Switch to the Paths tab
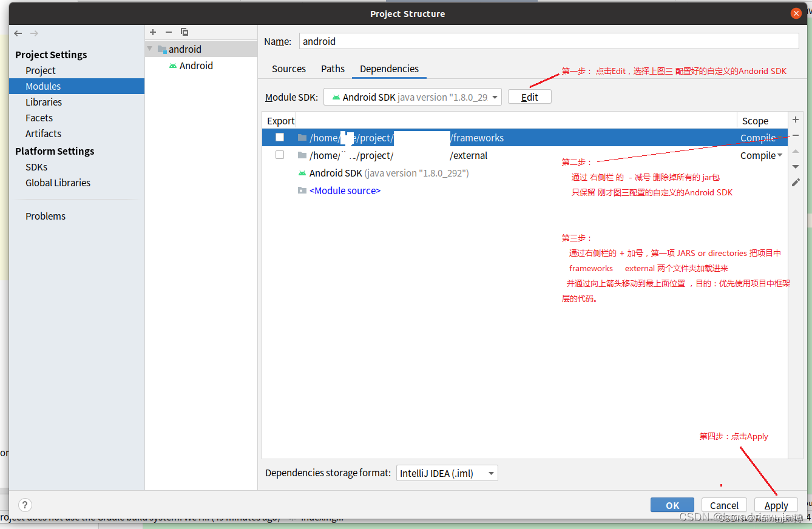 tap(333, 69)
